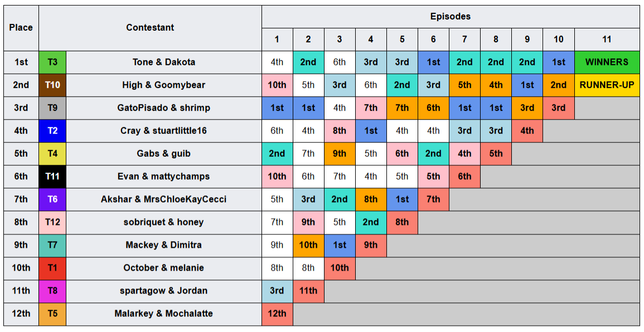Select the WINNERS cell in episode 11

click(607, 62)
